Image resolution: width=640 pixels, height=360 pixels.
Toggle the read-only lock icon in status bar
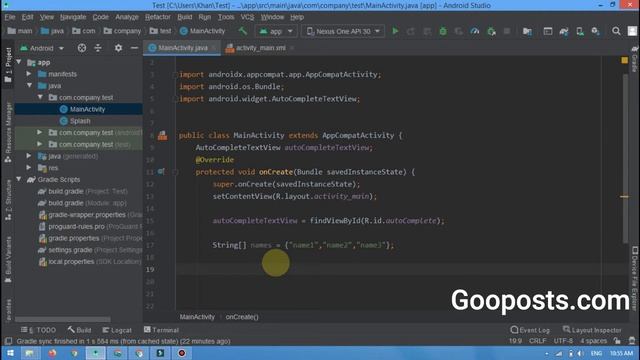point(617,341)
